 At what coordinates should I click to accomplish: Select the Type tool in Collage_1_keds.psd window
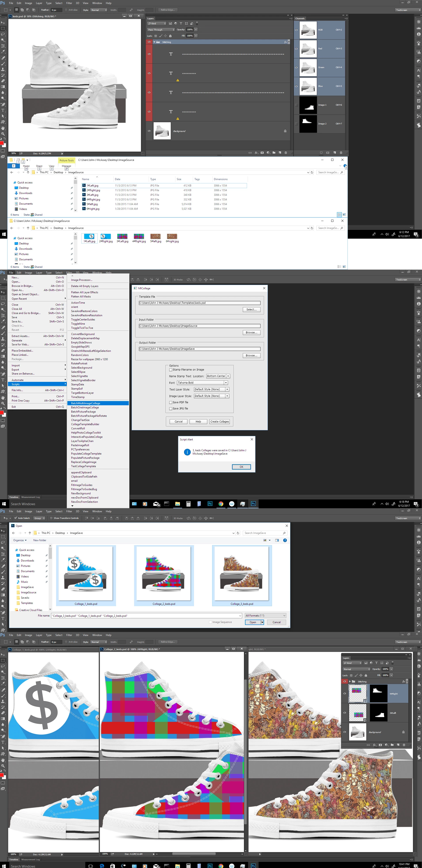(3, 742)
